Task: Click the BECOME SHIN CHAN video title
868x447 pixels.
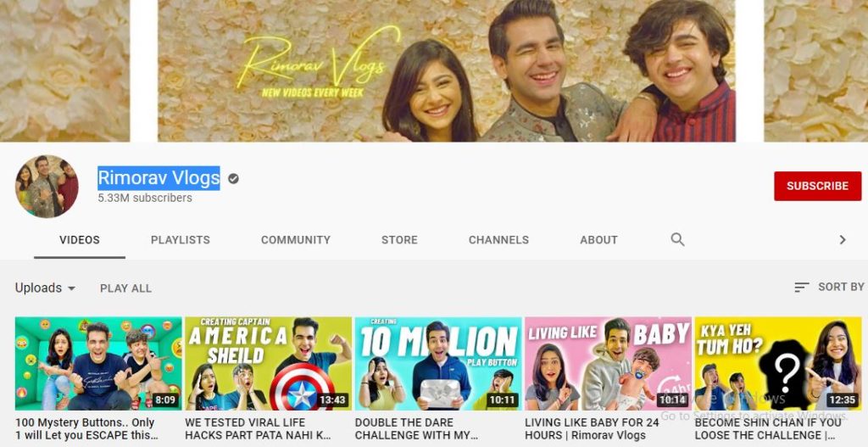Action: (x=768, y=428)
